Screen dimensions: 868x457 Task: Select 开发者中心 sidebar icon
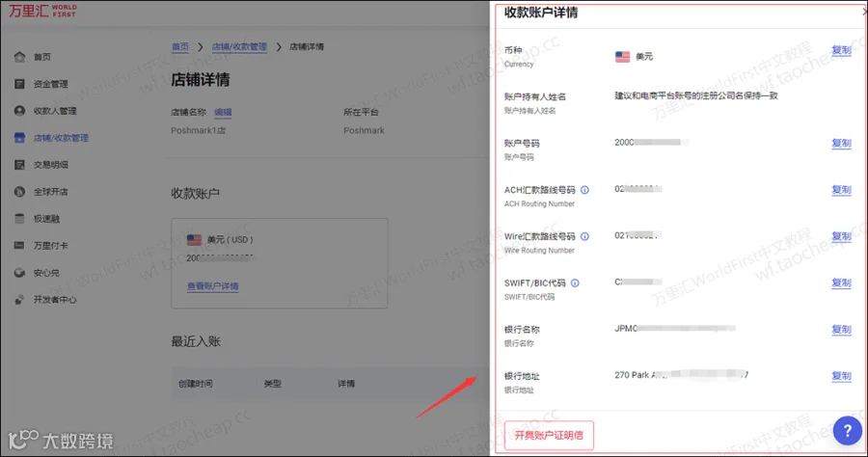tap(19, 299)
